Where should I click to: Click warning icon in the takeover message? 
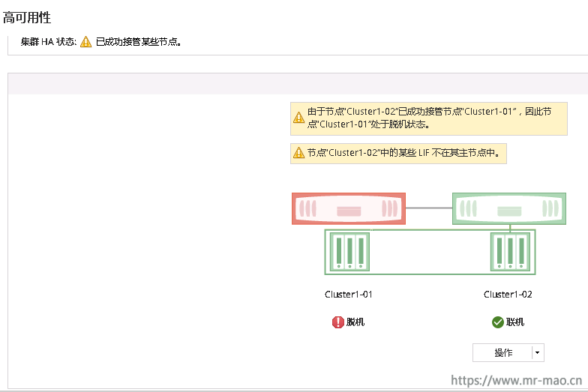pos(298,118)
